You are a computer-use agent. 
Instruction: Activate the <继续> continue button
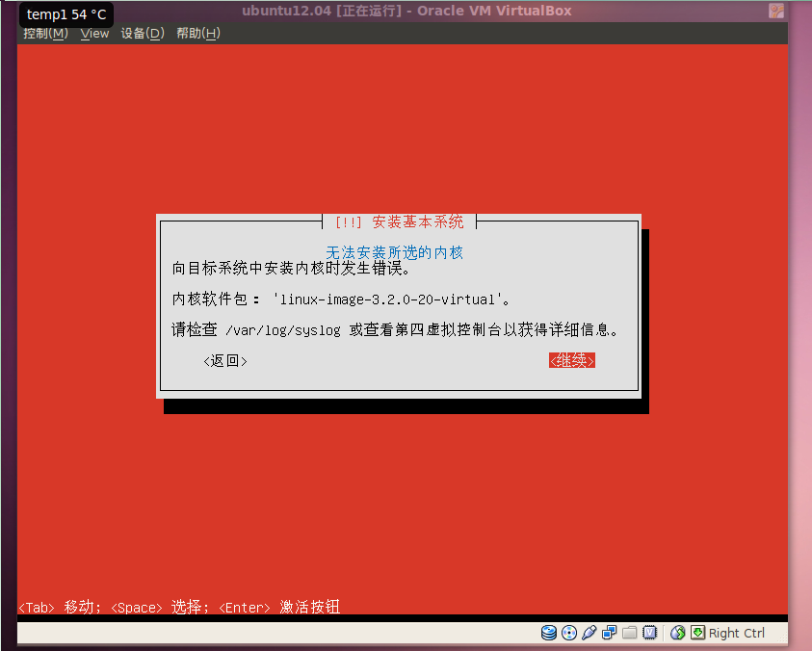click(572, 360)
